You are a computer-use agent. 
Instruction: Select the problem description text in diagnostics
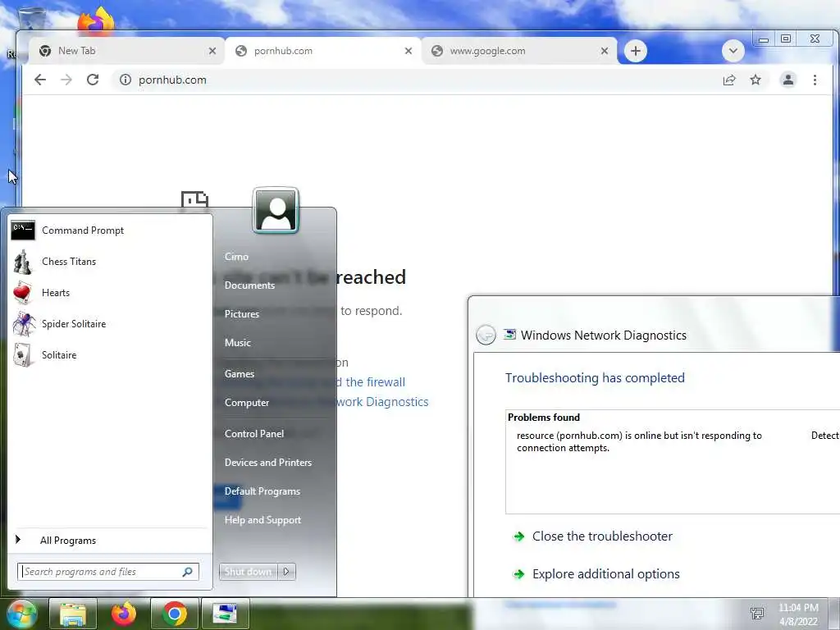pyautogui.click(x=639, y=442)
